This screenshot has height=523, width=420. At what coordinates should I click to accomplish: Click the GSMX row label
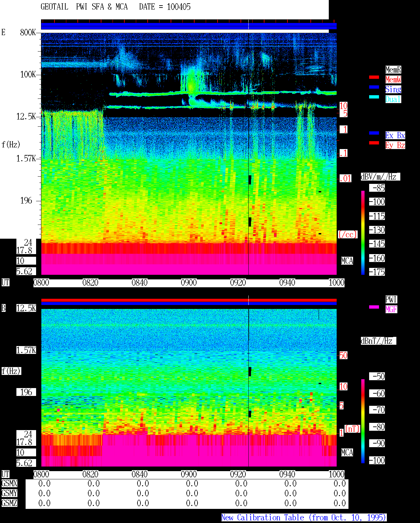pyautogui.click(x=9, y=483)
